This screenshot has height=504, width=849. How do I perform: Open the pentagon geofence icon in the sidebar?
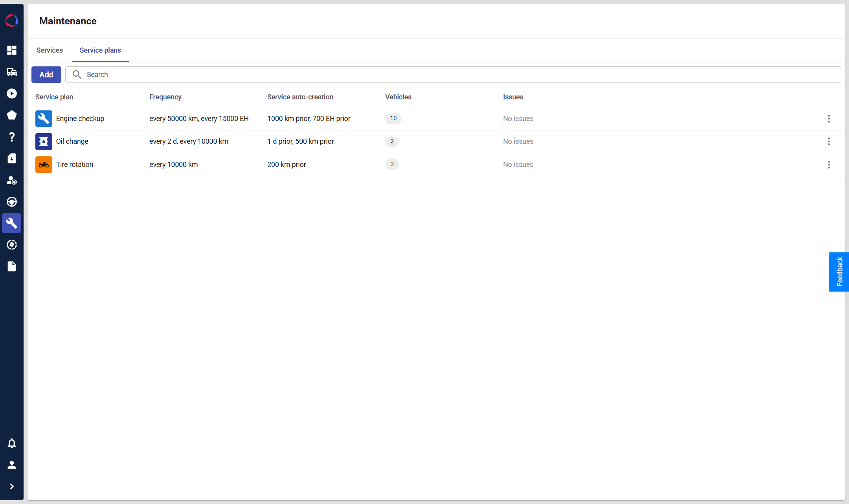click(x=12, y=115)
